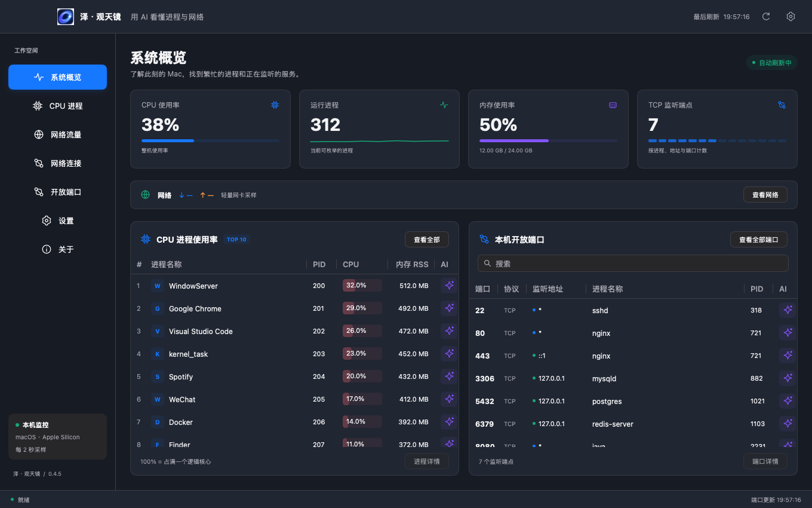Viewport: 812px width, 508px height.
Task: Click the 端口 column header
Action: (x=482, y=289)
